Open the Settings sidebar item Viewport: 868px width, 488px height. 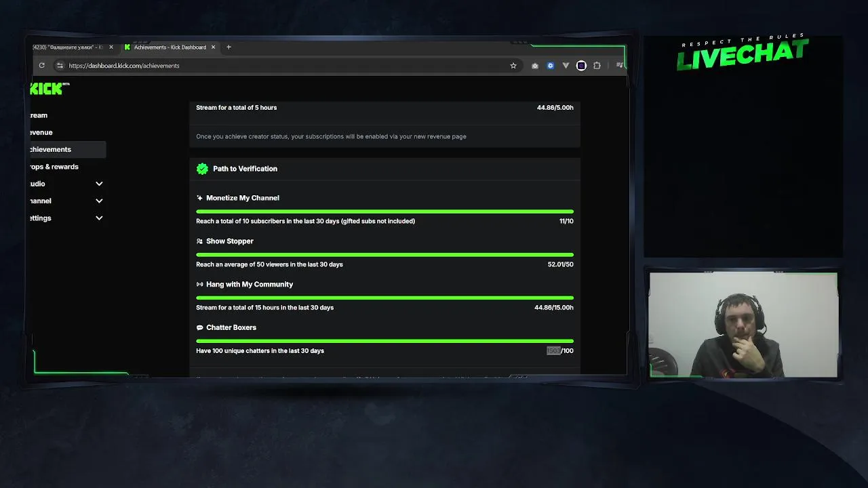pyautogui.click(x=40, y=218)
